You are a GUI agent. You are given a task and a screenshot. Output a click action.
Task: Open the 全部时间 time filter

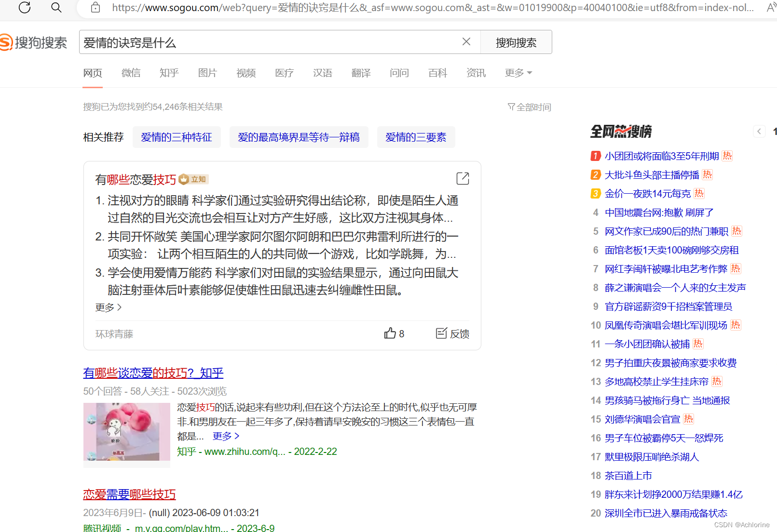pos(529,107)
